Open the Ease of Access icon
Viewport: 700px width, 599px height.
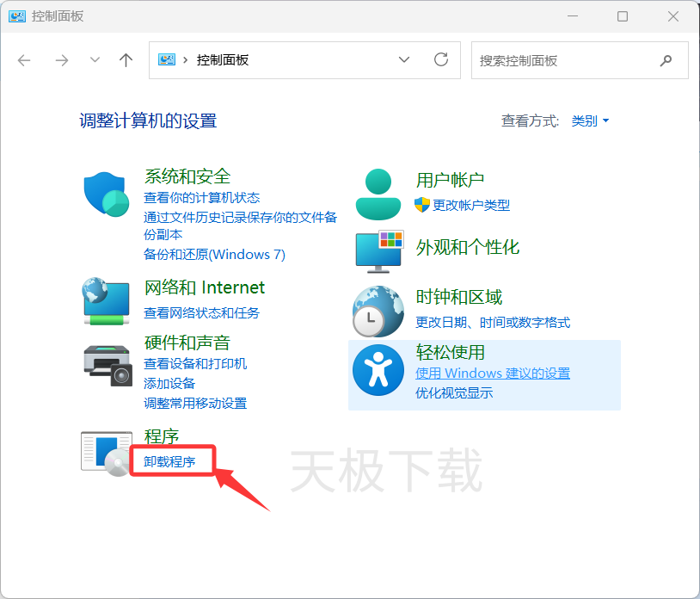[x=378, y=370]
